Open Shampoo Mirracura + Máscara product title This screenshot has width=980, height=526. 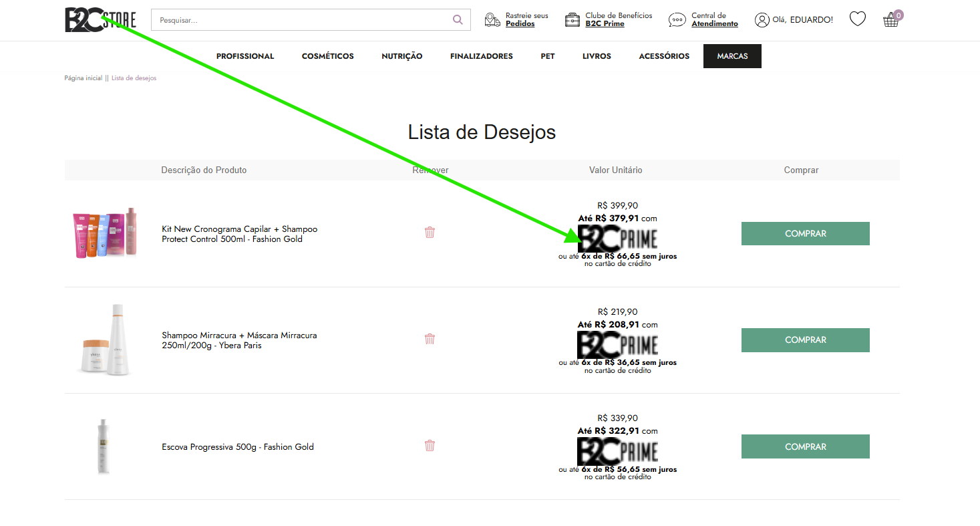(x=239, y=340)
